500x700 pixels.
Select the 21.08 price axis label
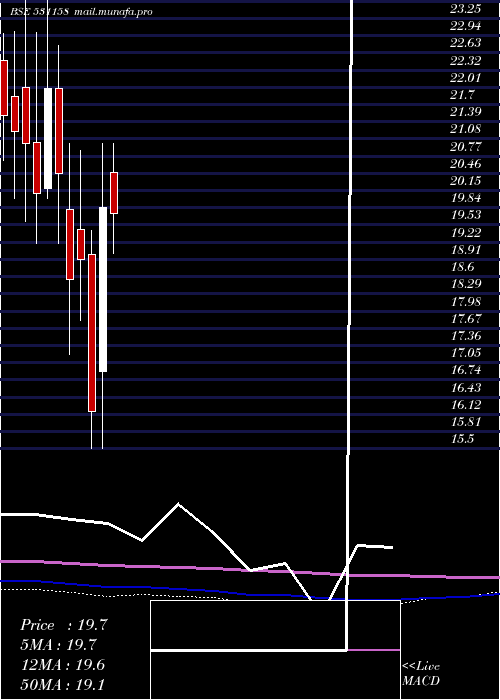pyautogui.click(x=465, y=129)
